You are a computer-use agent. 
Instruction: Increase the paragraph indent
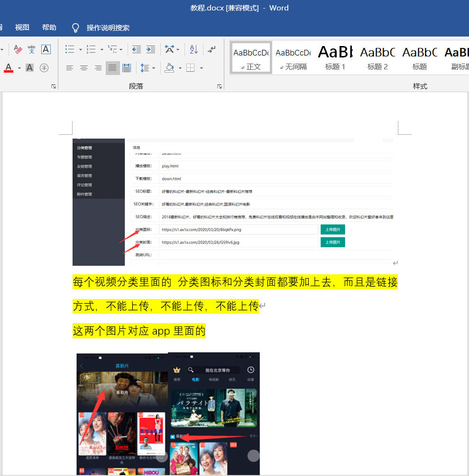151,49
